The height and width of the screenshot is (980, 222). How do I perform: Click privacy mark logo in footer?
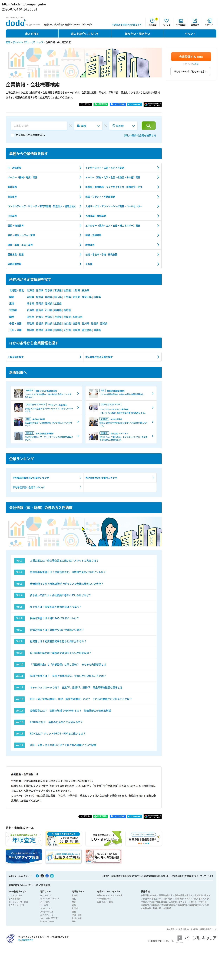(x=10, y=938)
